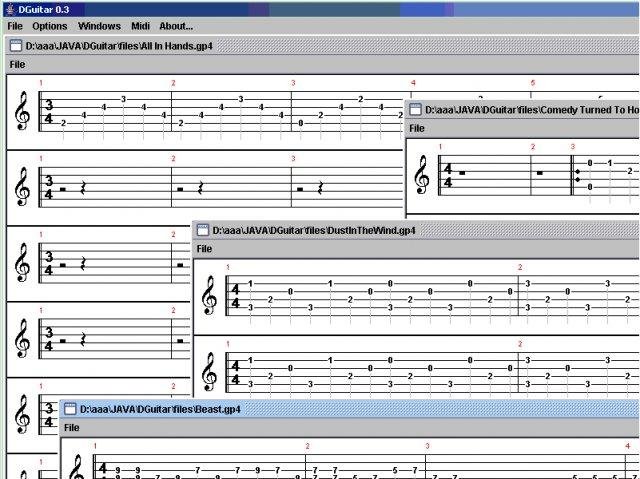Open File menu in All In Hands window
Viewport: 640px width, 479px height.
[x=18, y=64]
